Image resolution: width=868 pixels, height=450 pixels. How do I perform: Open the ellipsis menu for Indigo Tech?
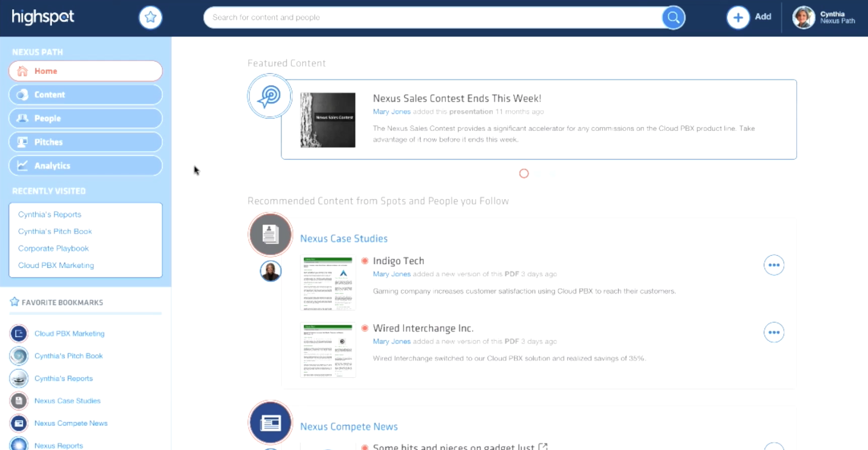(774, 265)
